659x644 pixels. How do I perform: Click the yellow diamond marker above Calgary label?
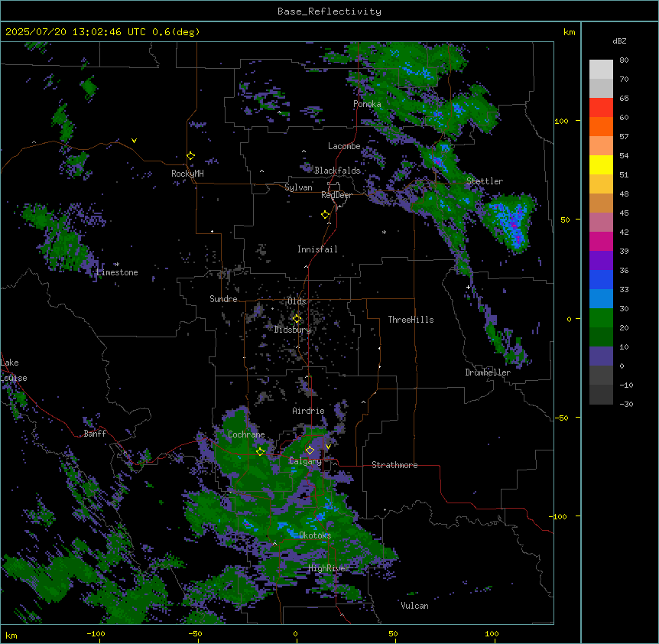pyautogui.click(x=310, y=450)
